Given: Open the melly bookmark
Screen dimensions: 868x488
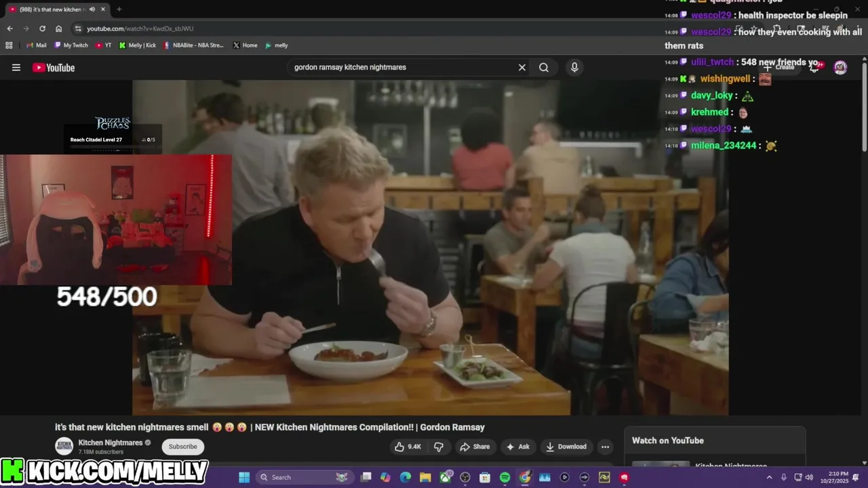Looking at the screenshot, I should [x=277, y=45].
